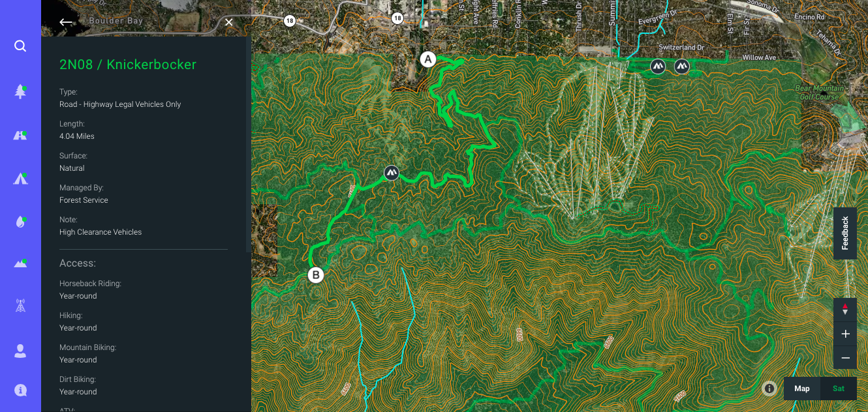Zoom out with the minus button
Image resolution: width=868 pixels, height=412 pixels.
845,358
